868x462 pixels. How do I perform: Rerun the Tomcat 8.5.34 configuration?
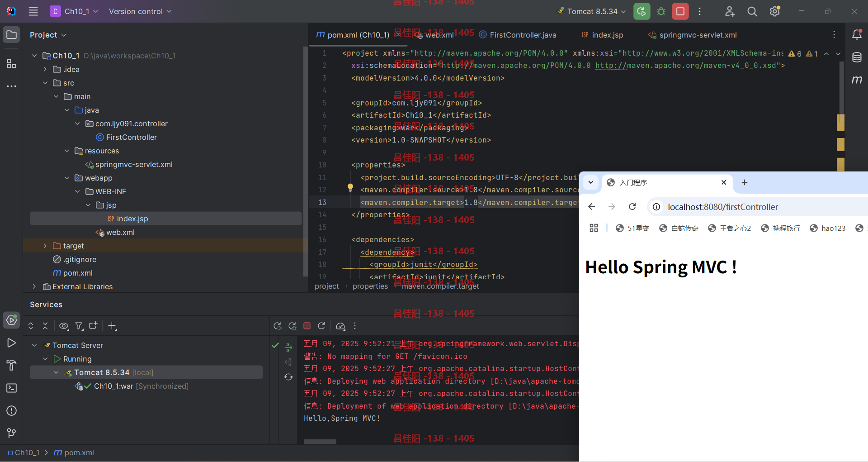pos(642,11)
